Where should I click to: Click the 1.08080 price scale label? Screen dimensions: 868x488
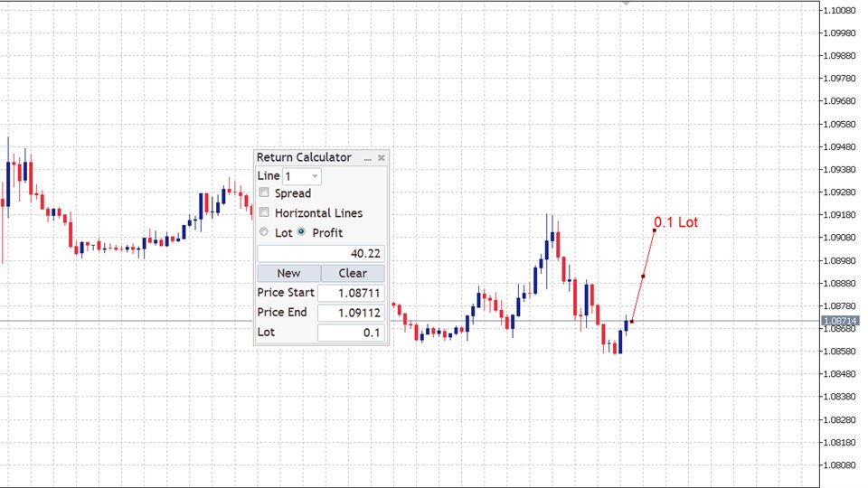(839, 465)
